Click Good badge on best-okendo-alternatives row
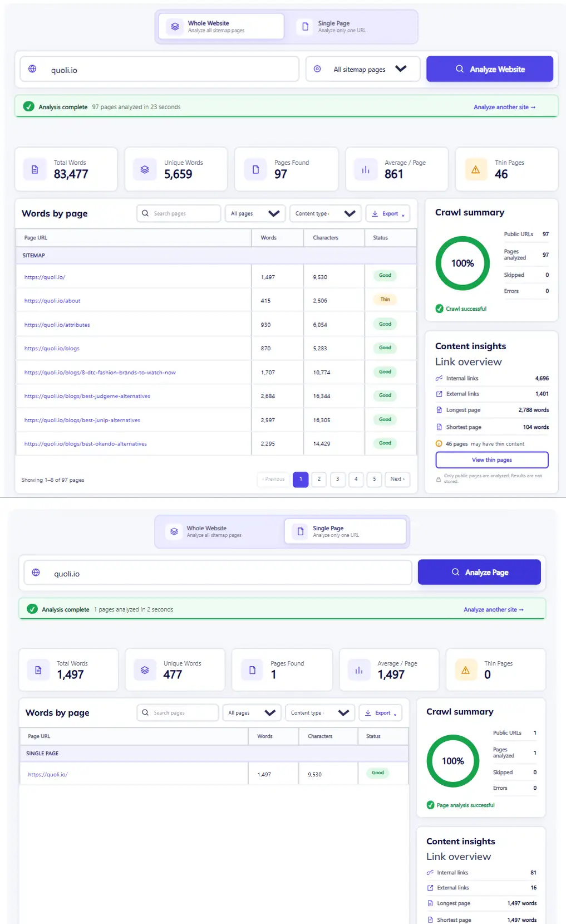Screen dimensions: 566x924 (x=385, y=443)
